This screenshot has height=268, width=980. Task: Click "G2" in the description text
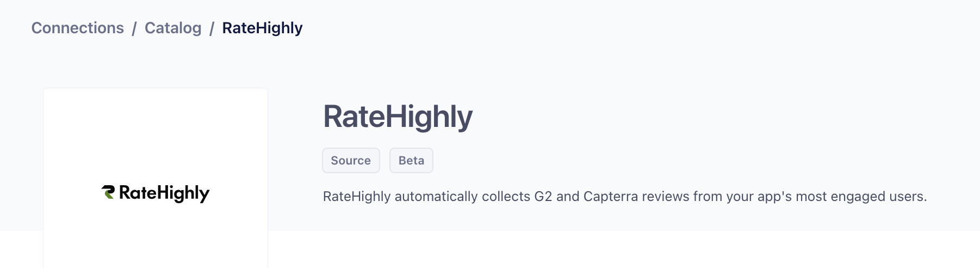(543, 197)
